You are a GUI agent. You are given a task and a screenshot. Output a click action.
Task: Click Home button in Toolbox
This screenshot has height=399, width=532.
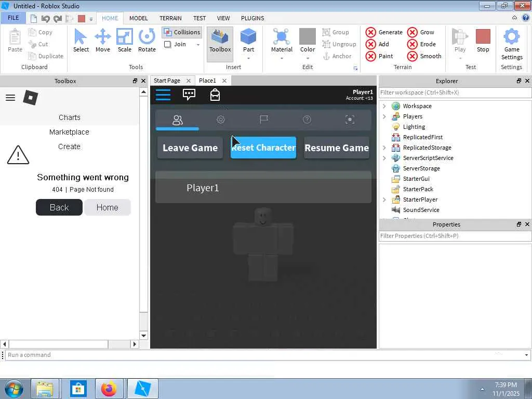[x=107, y=207]
